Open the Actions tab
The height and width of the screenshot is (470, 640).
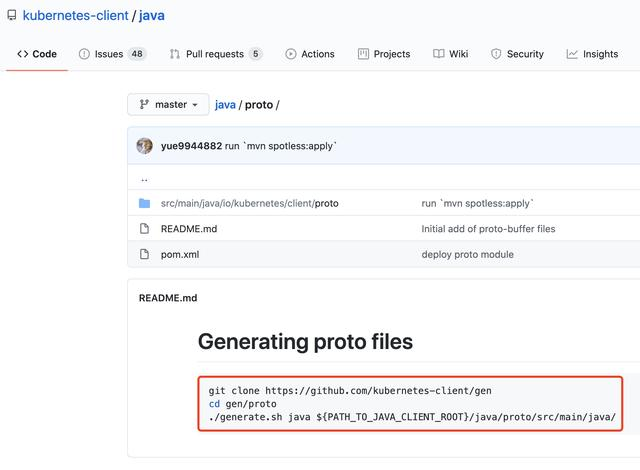click(310, 54)
